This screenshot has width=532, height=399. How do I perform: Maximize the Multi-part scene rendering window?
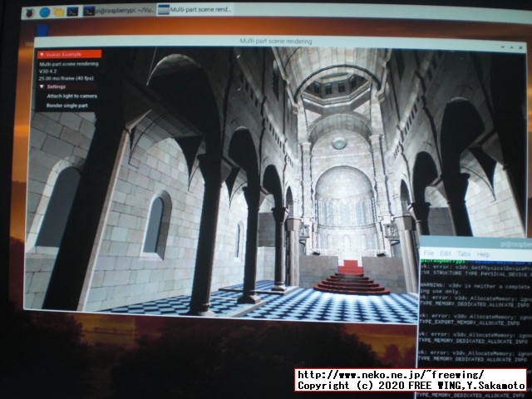[512, 48]
